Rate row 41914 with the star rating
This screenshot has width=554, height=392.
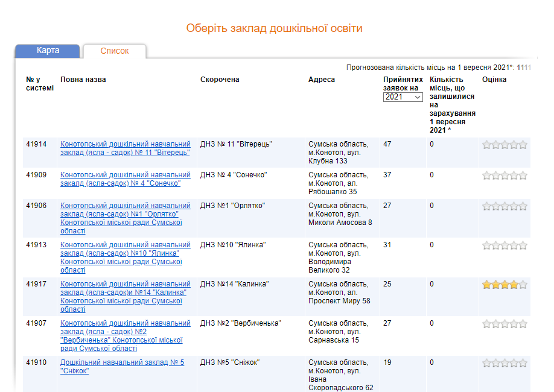[505, 145]
